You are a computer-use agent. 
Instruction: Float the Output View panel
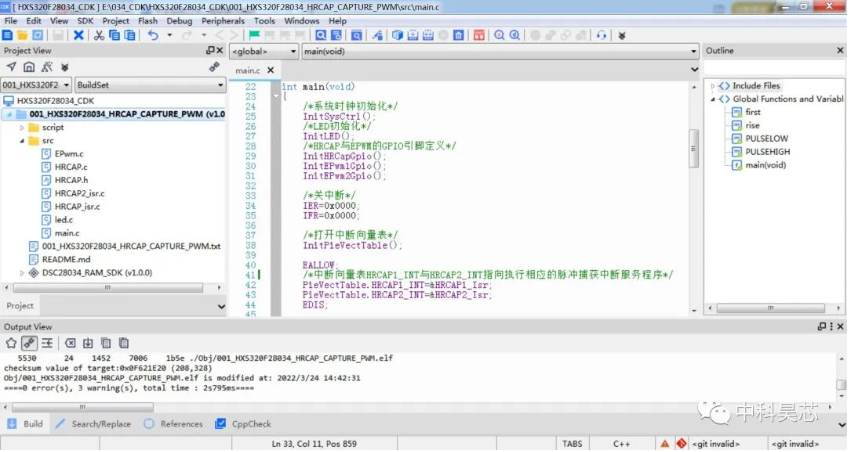point(822,327)
